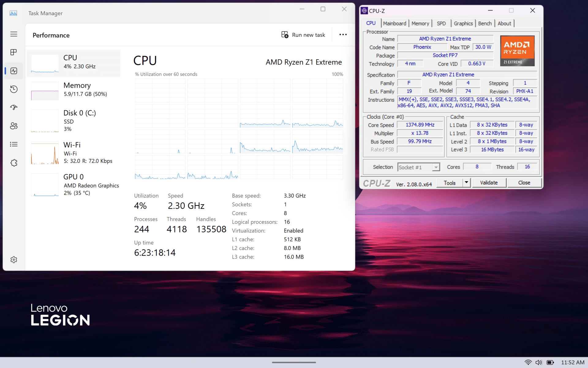The image size is (588, 368).
Task: Click the CPU mini graph thumbnail
Action: [45, 63]
